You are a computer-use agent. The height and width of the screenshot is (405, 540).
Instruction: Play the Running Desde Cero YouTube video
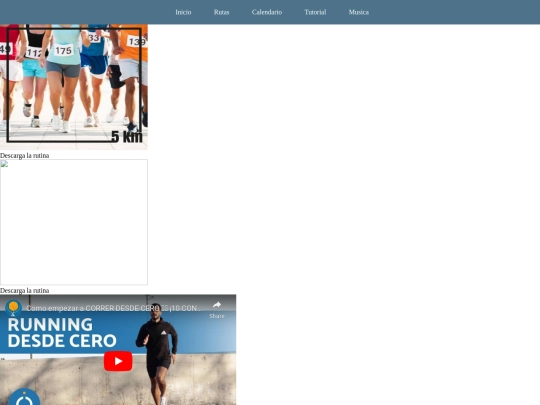(118, 361)
